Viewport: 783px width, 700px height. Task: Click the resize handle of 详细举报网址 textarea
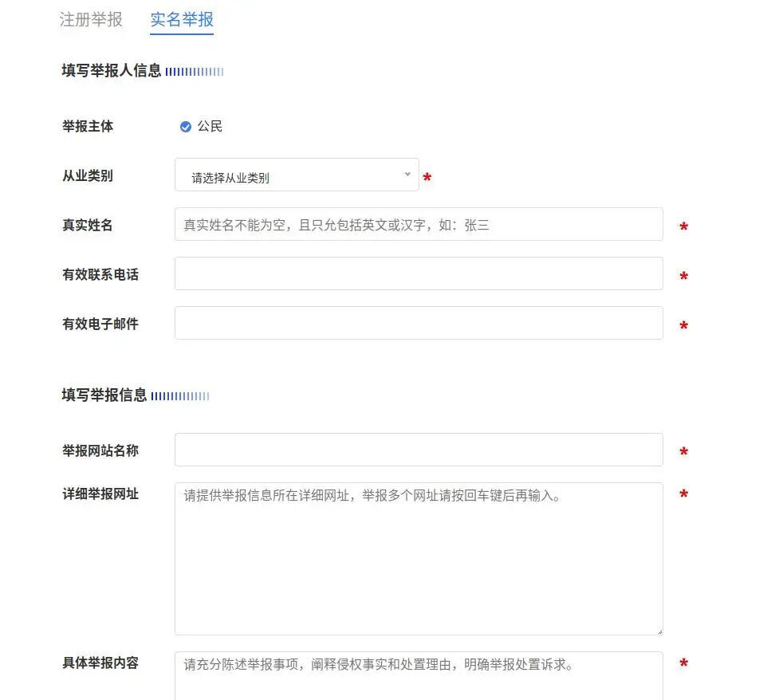coord(659,631)
